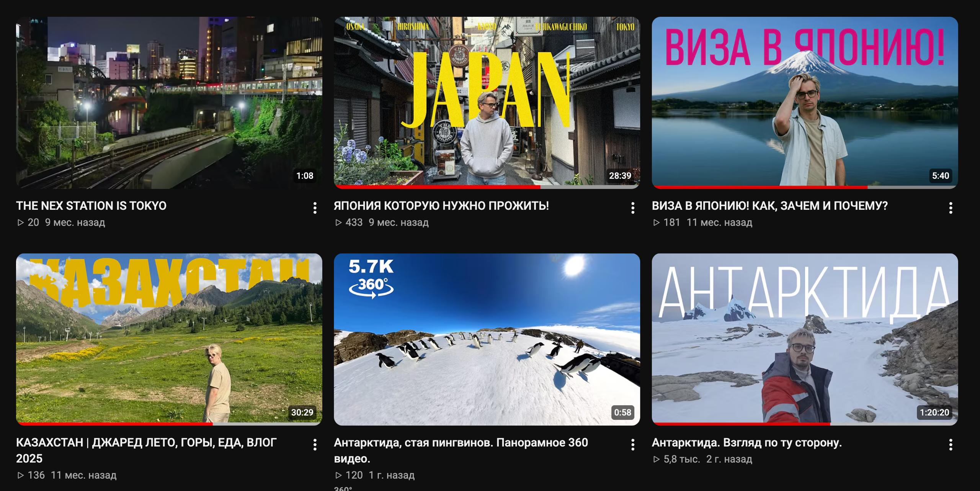The width and height of the screenshot is (980, 491).
Task: Open options menu for penguins 360 video
Action: (x=633, y=445)
